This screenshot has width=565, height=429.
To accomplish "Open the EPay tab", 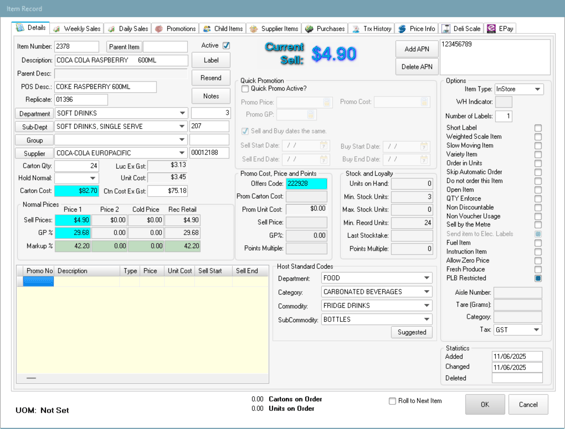I will 500,28.
